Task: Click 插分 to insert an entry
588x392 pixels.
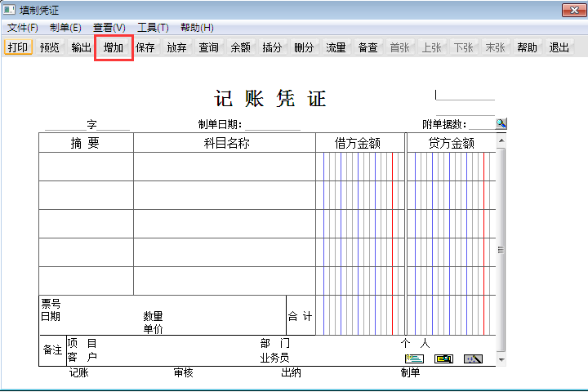Action: pyautogui.click(x=272, y=47)
